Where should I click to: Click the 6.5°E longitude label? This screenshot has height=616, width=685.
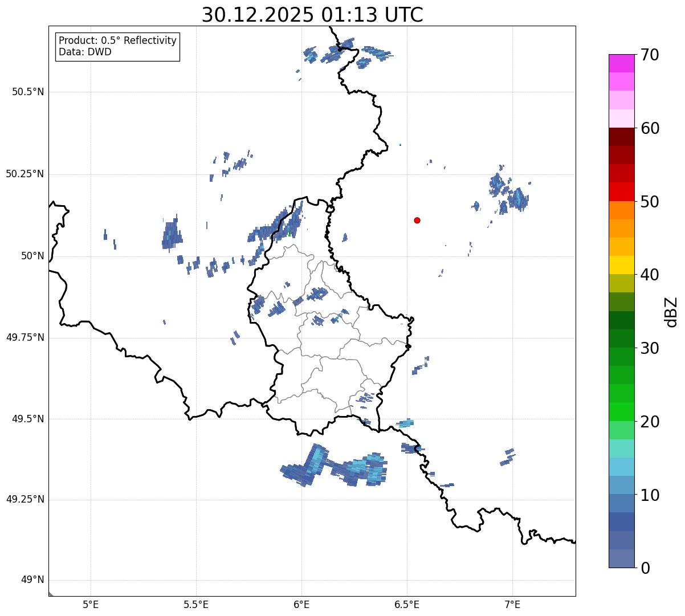(407, 604)
